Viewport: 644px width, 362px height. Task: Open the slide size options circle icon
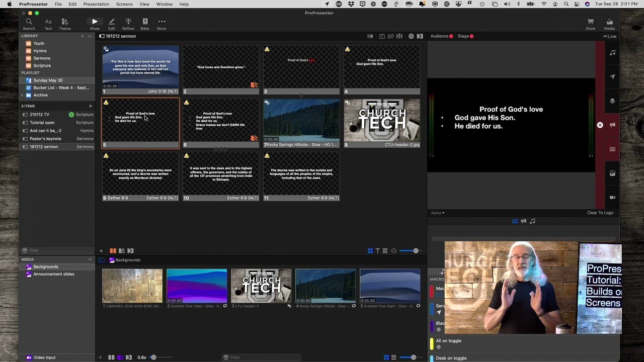coord(394,251)
